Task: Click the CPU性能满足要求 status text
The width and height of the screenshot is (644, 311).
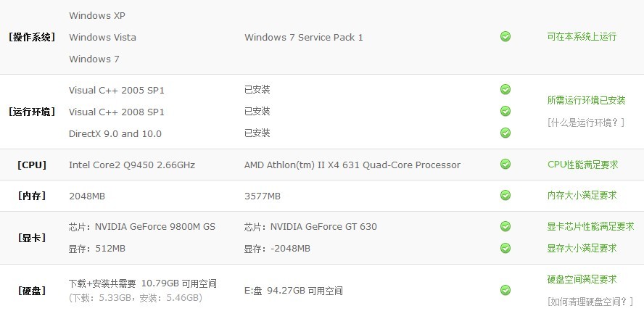Action: tap(582, 165)
